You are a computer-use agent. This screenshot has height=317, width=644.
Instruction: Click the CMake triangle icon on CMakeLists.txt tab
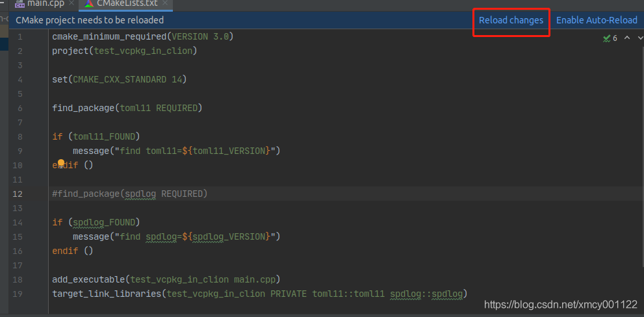88,4
